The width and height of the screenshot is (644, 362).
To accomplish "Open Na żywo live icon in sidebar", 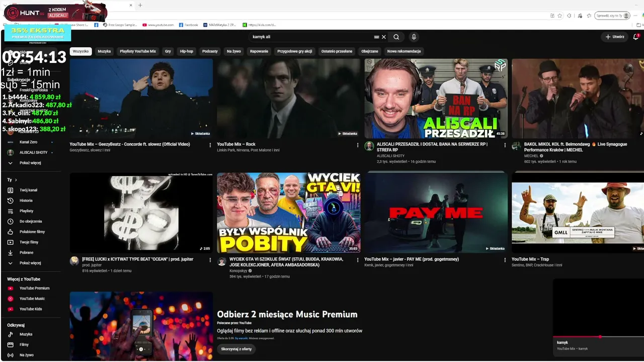I will tap(10, 355).
